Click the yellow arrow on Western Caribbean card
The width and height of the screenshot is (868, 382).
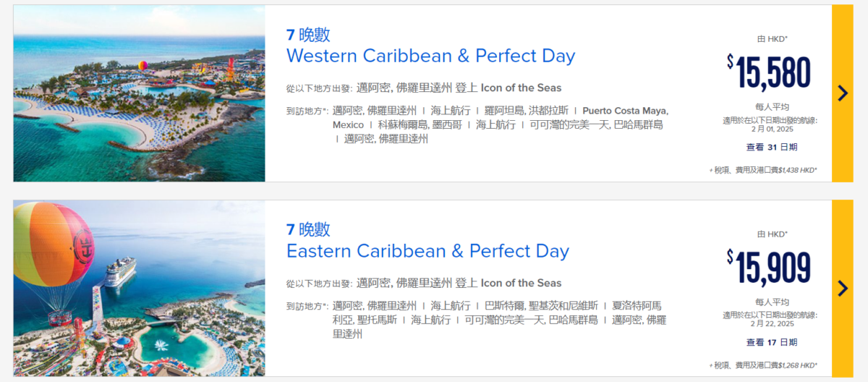(842, 93)
